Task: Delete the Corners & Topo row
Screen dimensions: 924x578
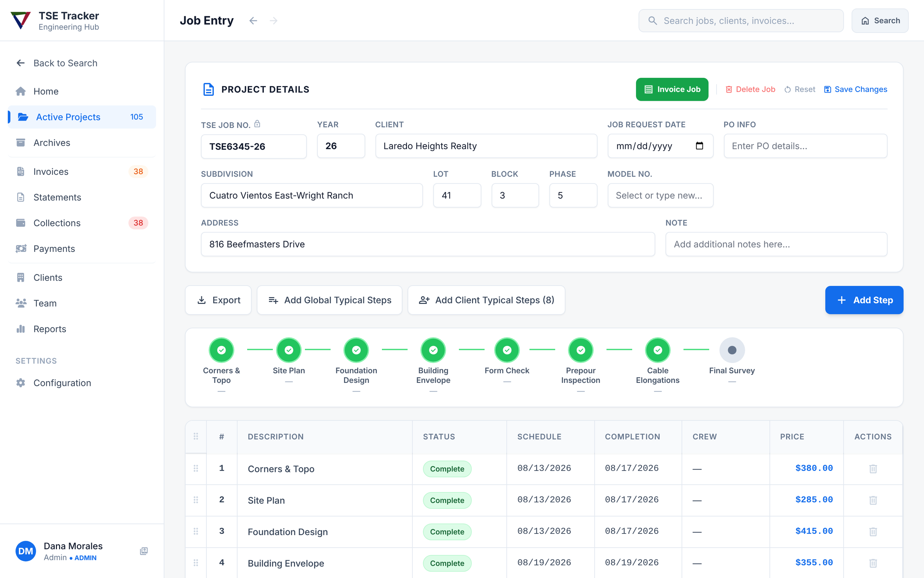Action: pyautogui.click(x=873, y=469)
